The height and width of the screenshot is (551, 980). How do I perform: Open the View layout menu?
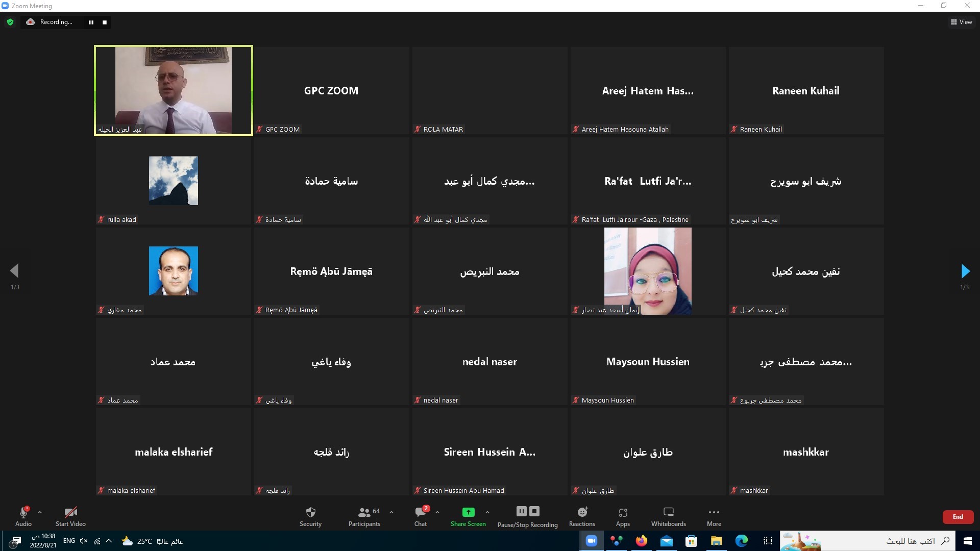coord(961,22)
